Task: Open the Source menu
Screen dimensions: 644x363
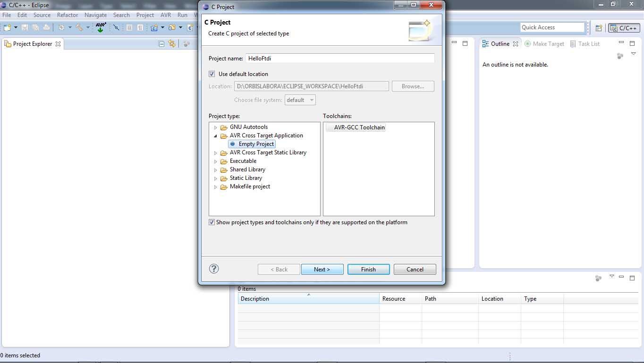Action: pyautogui.click(x=42, y=15)
